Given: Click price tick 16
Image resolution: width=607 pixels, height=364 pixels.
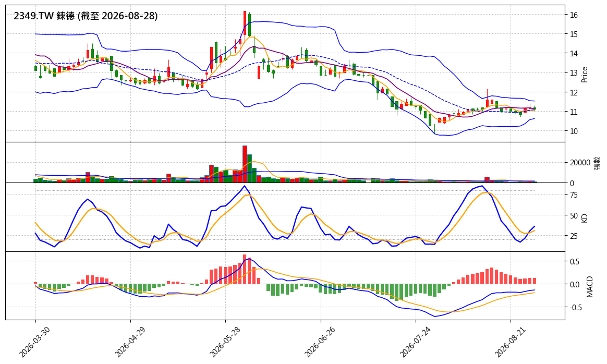Looking at the screenshot, I should tap(574, 15).
